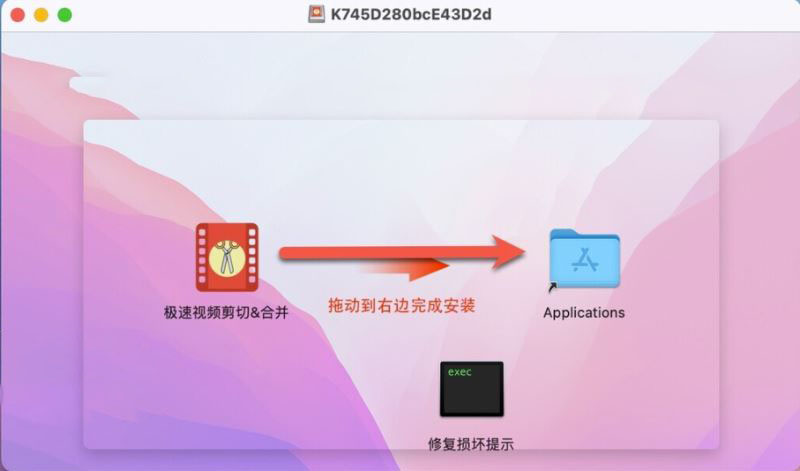Select the black exec terminal script icon
Viewport: 800px width, 471px height.
click(x=471, y=389)
